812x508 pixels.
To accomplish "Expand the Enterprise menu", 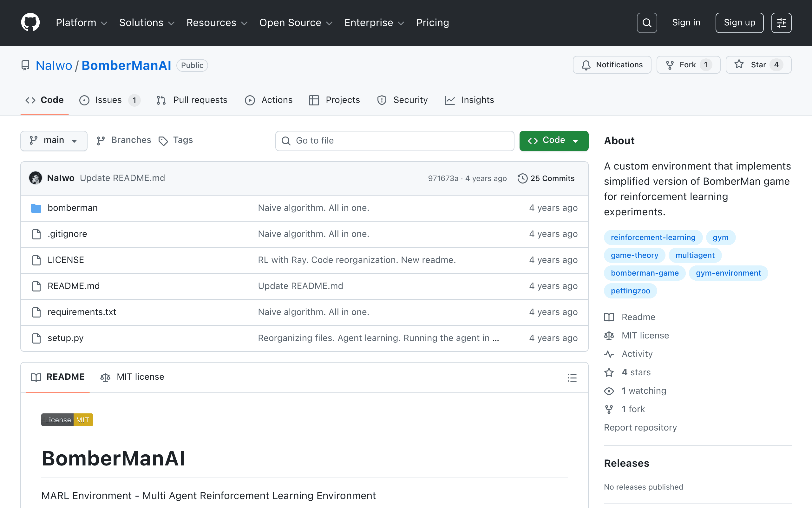I will [375, 23].
